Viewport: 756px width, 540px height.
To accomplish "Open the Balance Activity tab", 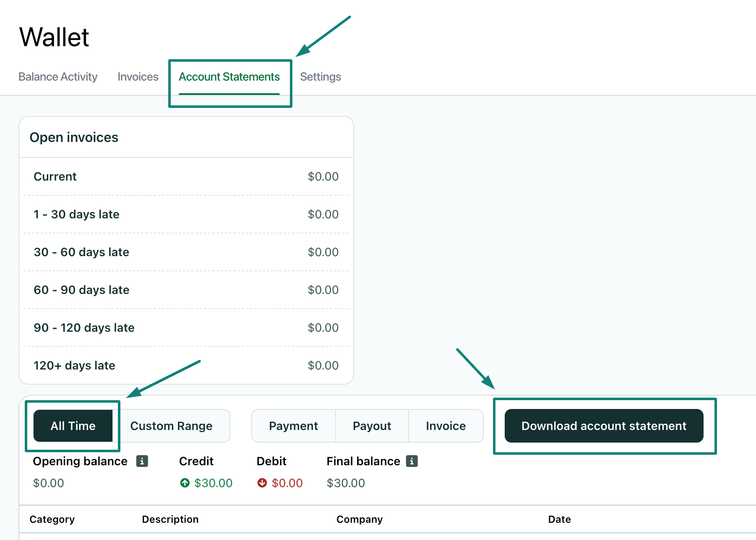I will [58, 77].
